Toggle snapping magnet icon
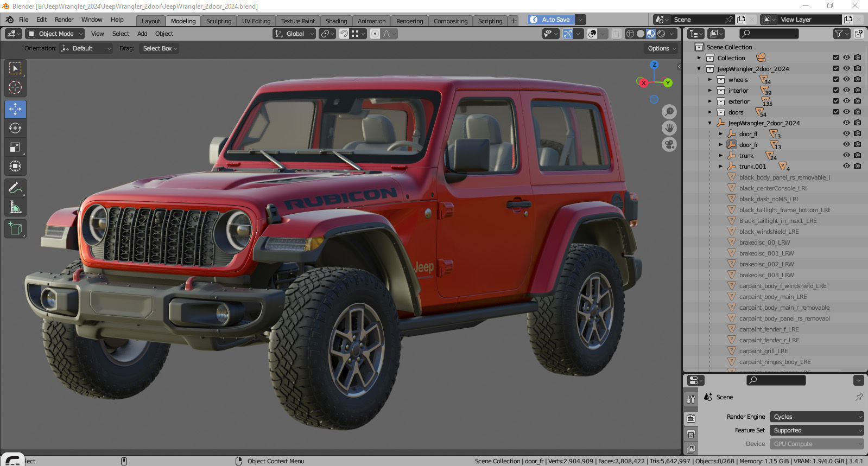 coord(344,34)
